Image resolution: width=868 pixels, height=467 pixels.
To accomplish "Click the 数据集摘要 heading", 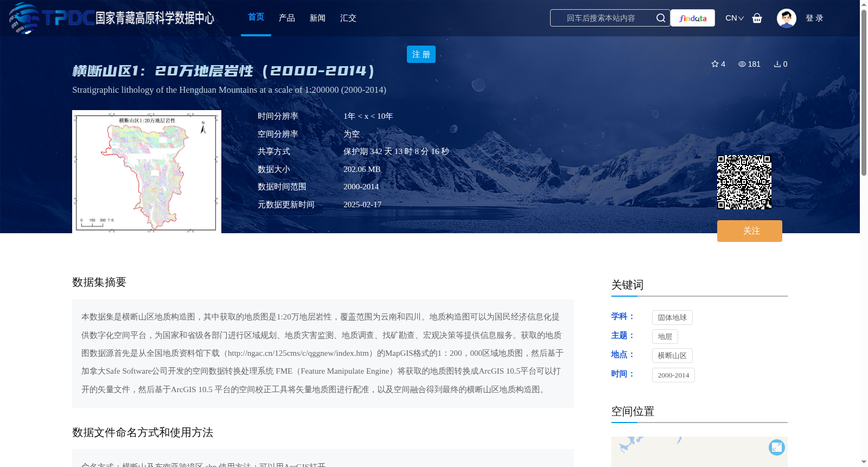I will coord(99,282).
